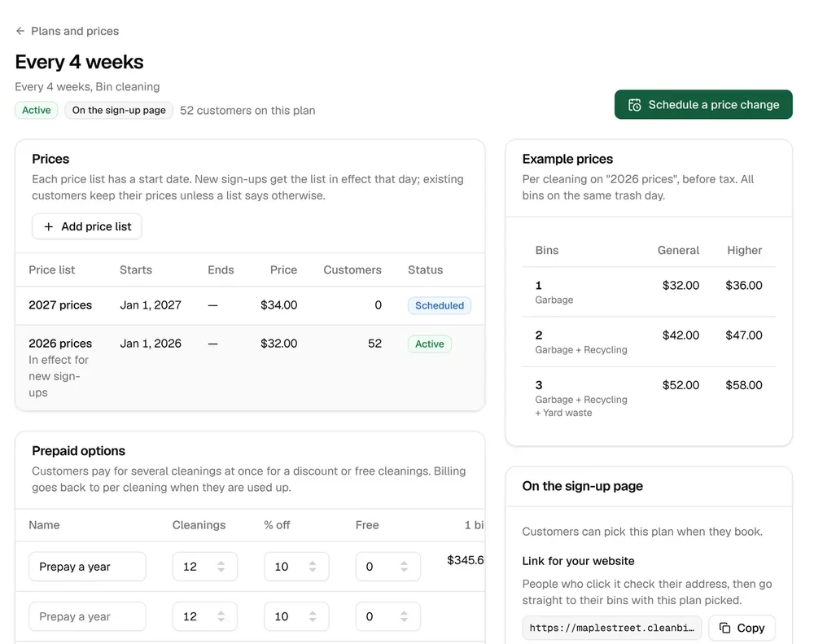Increase % off in the first prepaid row
Screen dimensions: 814x644
point(313,563)
